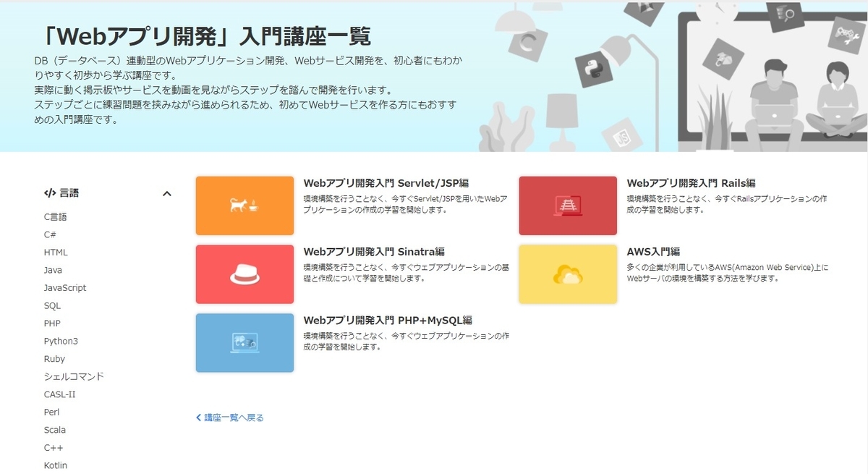Choose CASL-II from the language list
The height and width of the screenshot is (474, 868).
coord(59,394)
